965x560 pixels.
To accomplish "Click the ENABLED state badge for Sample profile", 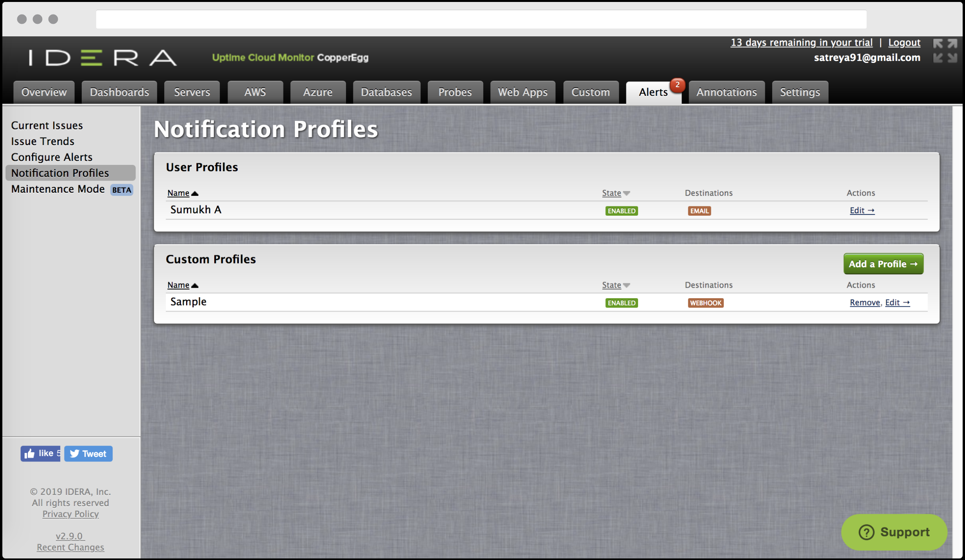I will [x=621, y=303].
